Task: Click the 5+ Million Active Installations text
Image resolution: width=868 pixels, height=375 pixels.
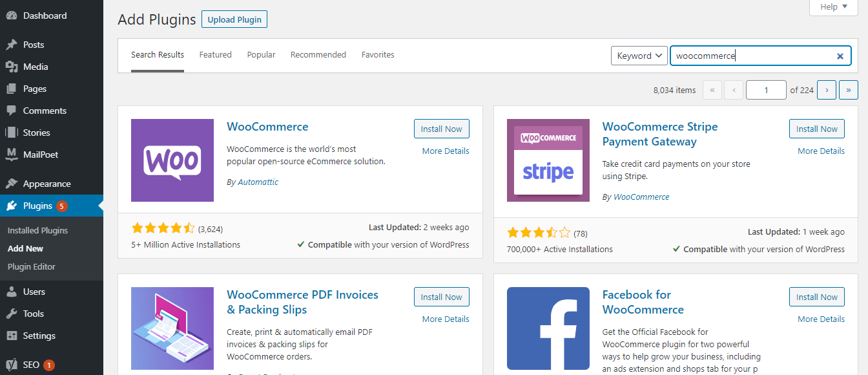Action: pyautogui.click(x=185, y=245)
